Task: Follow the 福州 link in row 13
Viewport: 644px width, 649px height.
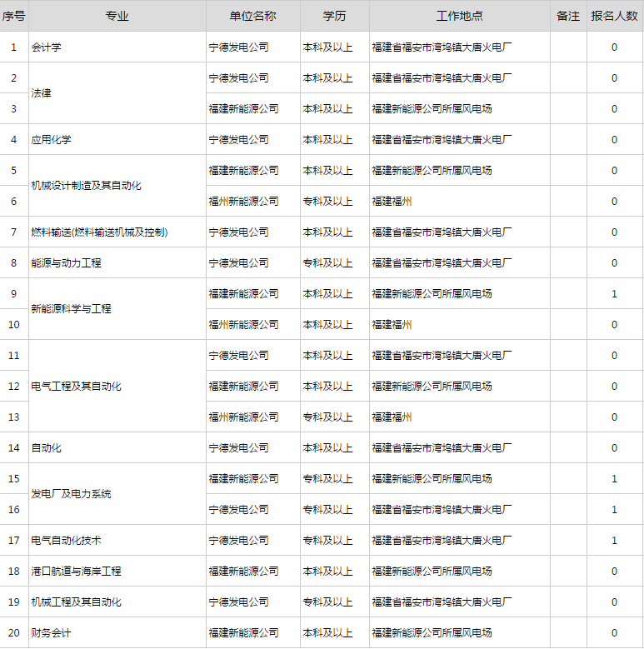Action: 402,417
